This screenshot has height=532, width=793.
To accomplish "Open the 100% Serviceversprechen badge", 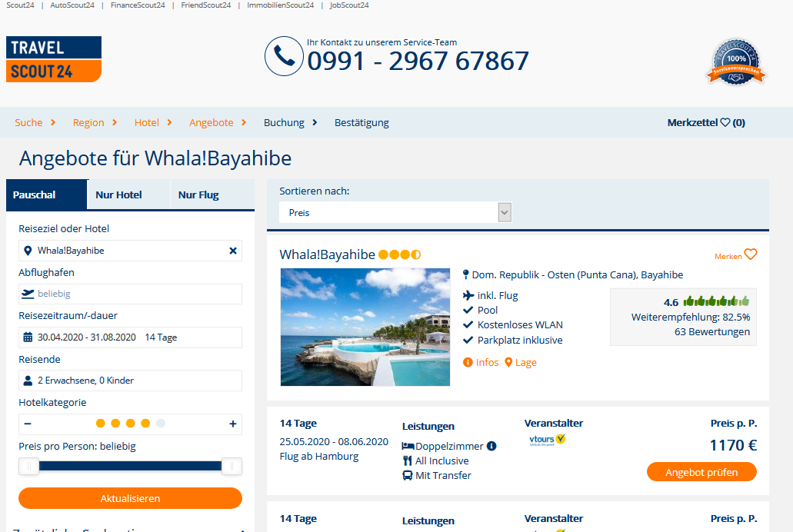I will tap(736, 62).
